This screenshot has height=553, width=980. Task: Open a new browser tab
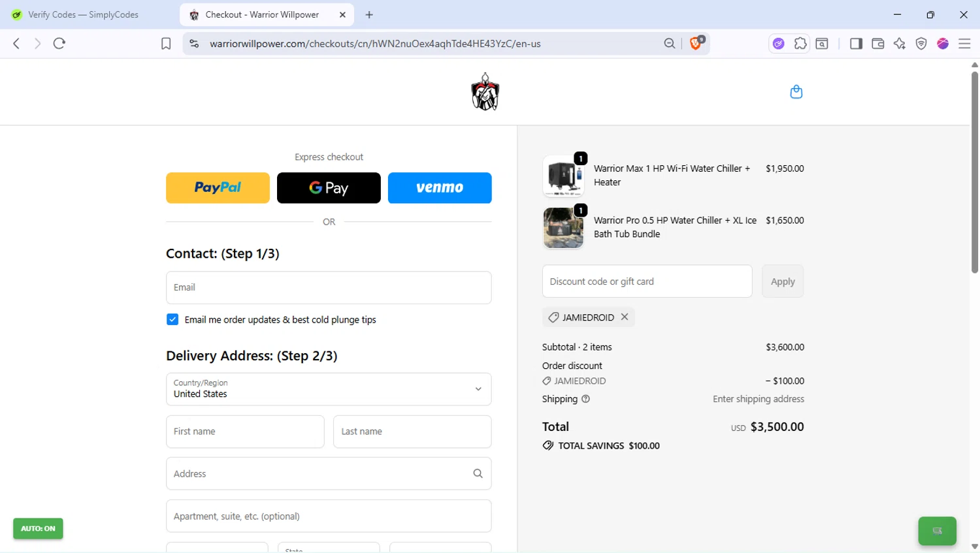[369, 14]
